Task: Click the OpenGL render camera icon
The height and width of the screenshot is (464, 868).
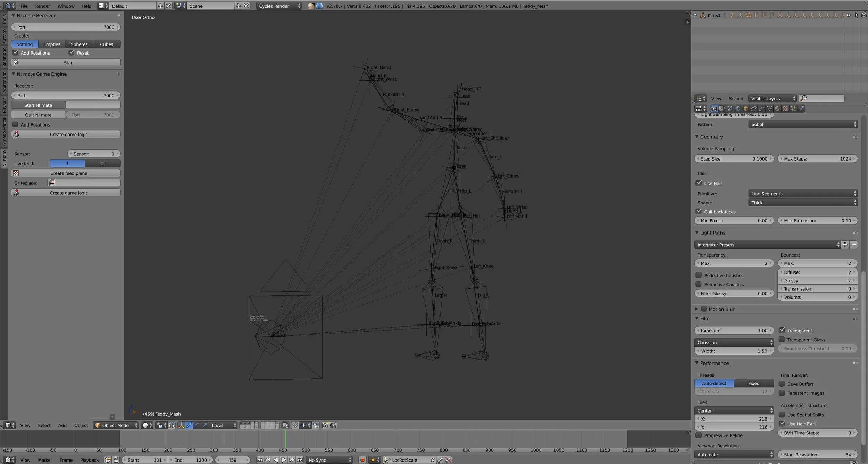Action: [x=325, y=425]
